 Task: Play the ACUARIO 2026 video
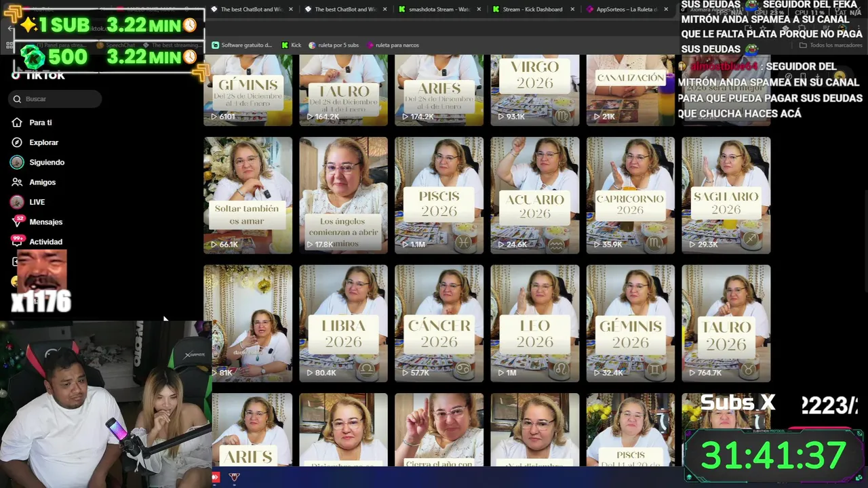point(535,195)
